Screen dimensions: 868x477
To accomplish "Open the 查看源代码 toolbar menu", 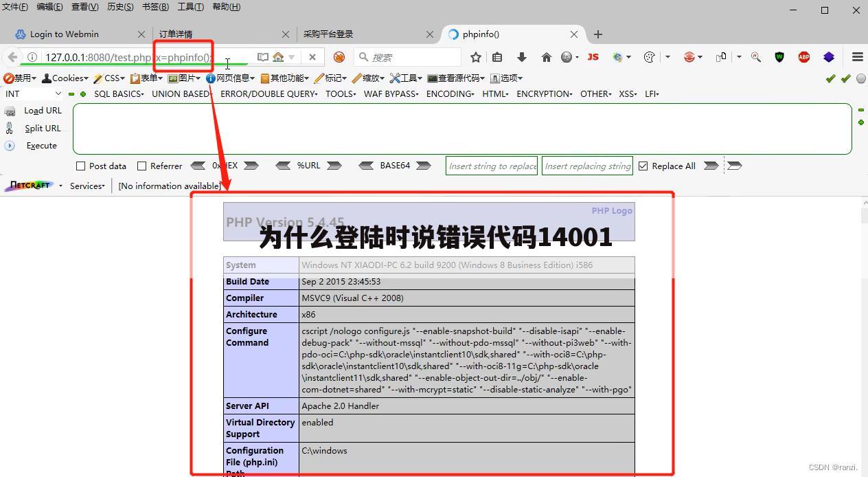I will point(456,78).
